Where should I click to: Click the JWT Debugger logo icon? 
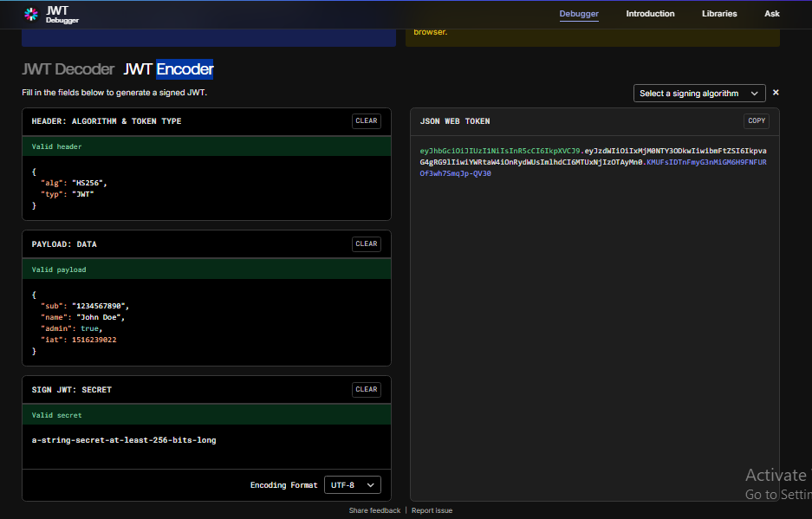click(31, 14)
